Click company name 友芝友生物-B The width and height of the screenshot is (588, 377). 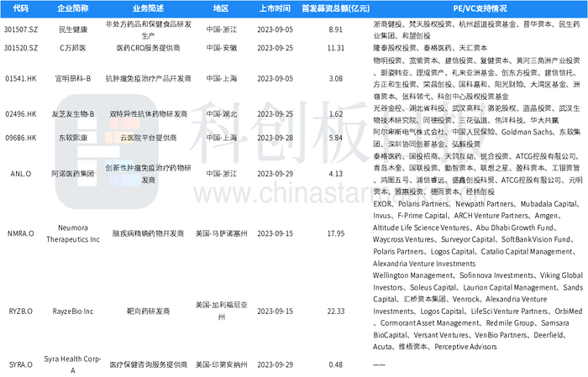point(73,114)
